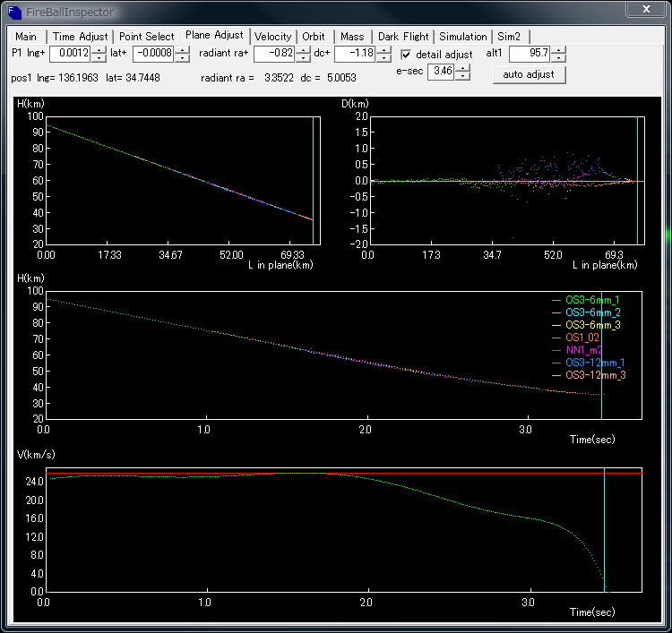Open the Simulation tab
Viewport: 672px width, 633px height.
(x=463, y=37)
